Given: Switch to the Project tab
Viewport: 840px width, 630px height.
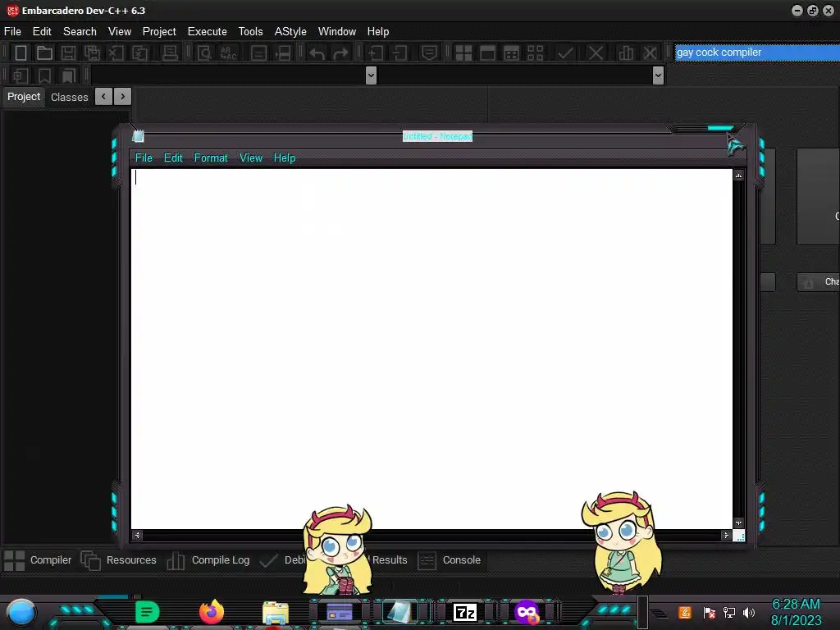Looking at the screenshot, I should pos(24,97).
